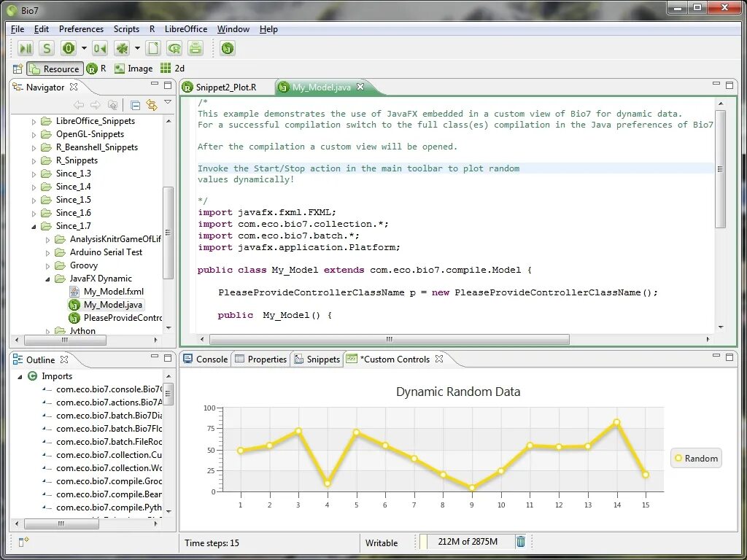The image size is (747, 560).
Task: Click the green J compile Java toolbar icon
Action: [x=228, y=48]
